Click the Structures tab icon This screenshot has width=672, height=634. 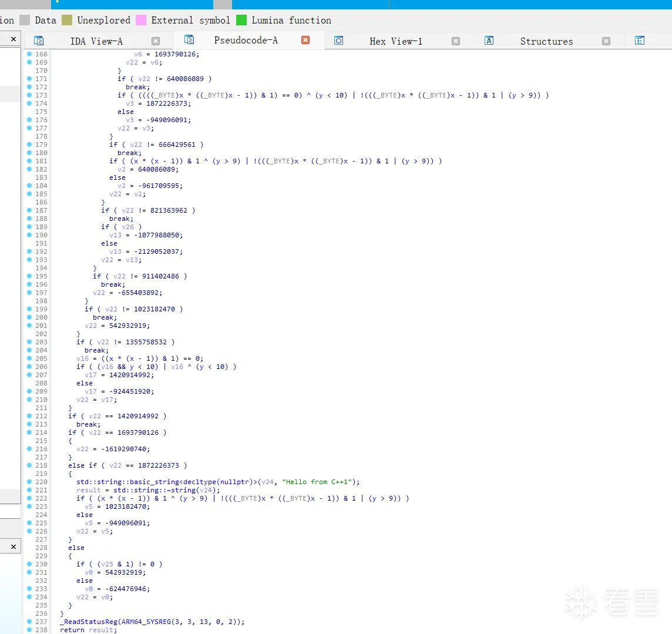point(489,41)
